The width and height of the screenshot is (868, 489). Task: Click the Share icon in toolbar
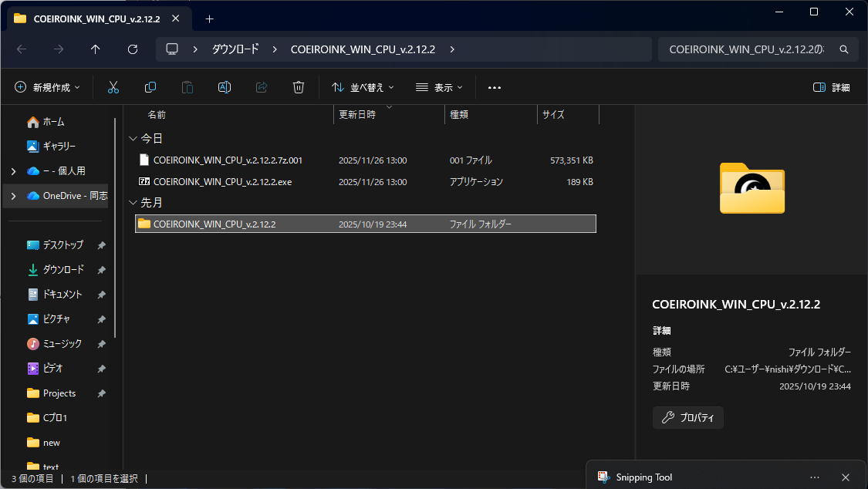(262, 87)
